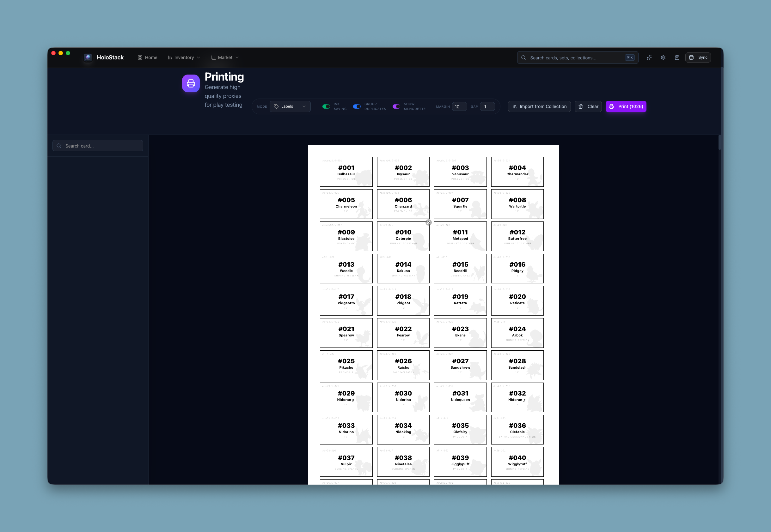This screenshot has height=532, width=771.
Task: Go to the Home tab
Action: coord(147,58)
